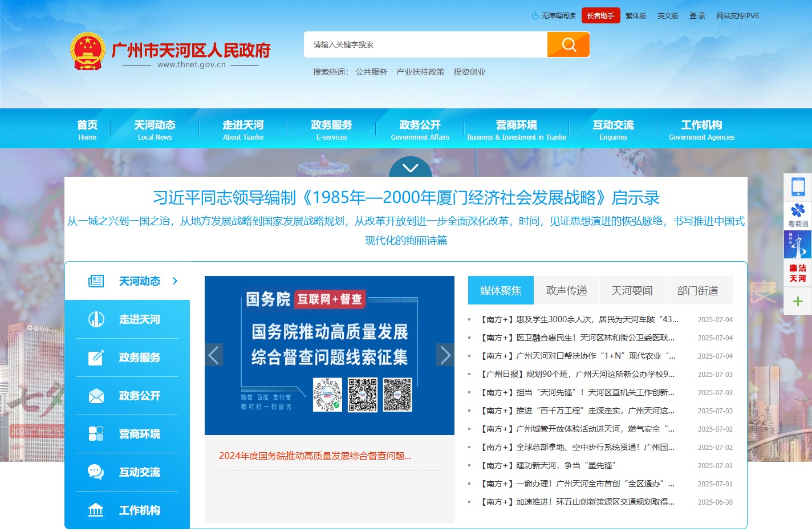Show previous slide in news carousel
The height and width of the screenshot is (532, 812).
[214, 355]
